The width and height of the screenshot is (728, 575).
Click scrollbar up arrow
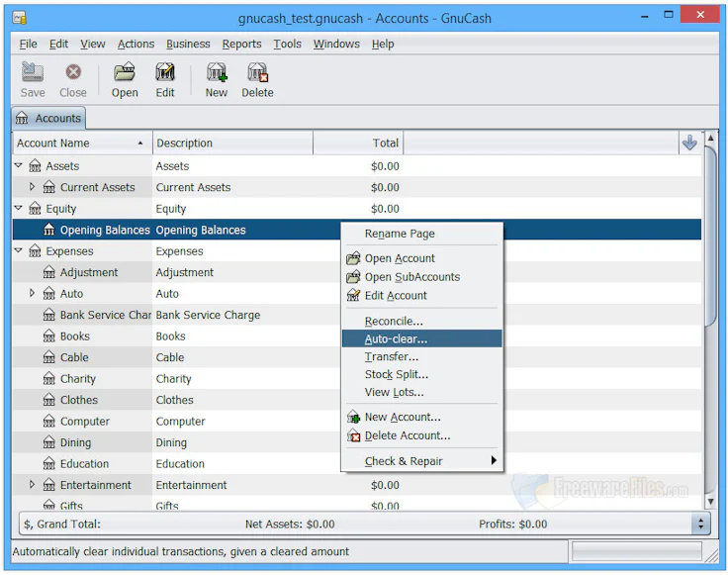click(710, 138)
